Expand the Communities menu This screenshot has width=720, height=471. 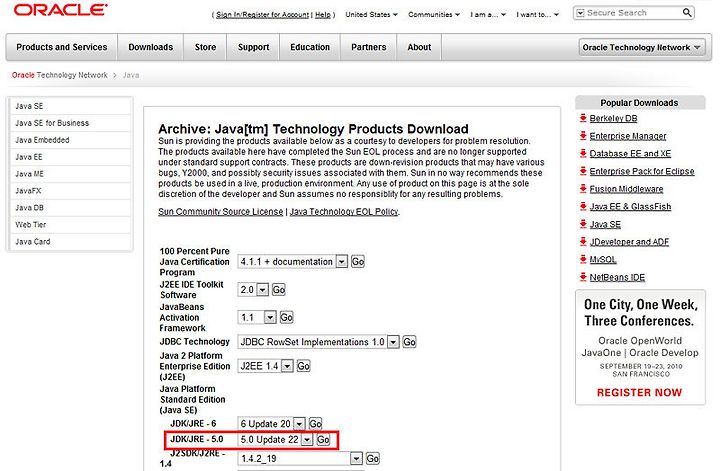[434, 15]
